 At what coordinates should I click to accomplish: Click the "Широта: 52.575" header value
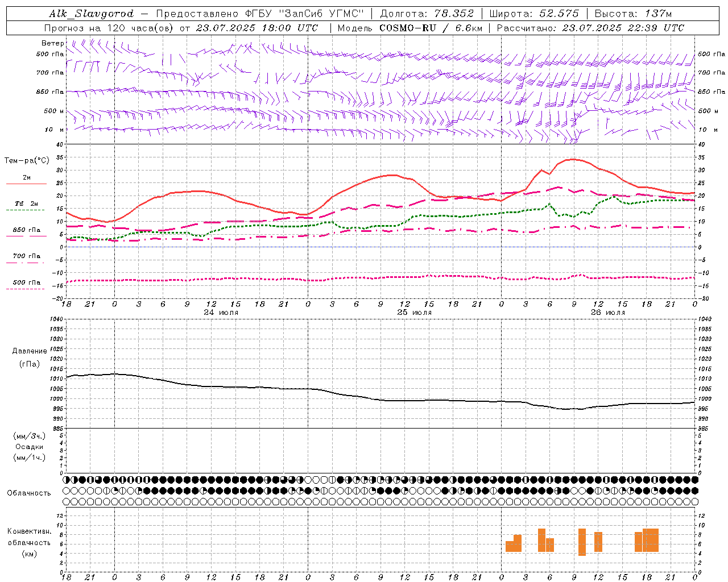pos(534,14)
